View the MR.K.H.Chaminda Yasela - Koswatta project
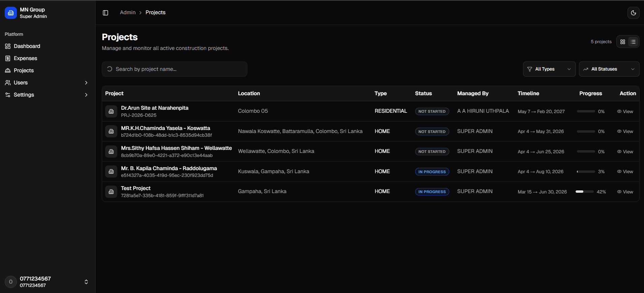 click(x=625, y=131)
